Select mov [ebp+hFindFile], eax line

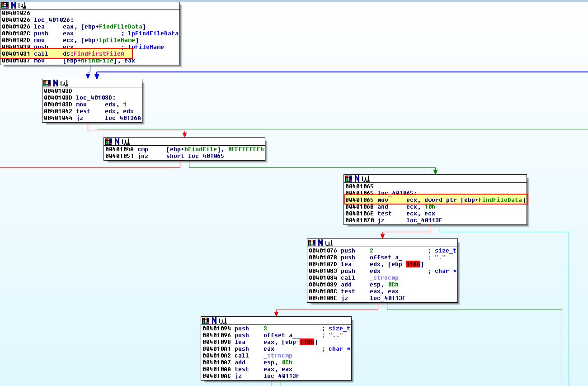68,61
